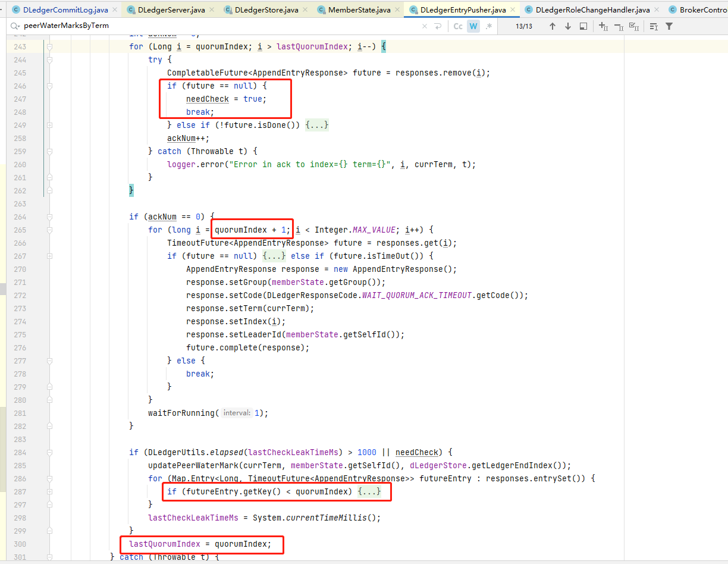Click the multiline search toggle icon
The width and height of the screenshot is (728, 564).
pyautogui.click(x=654, y=26)
